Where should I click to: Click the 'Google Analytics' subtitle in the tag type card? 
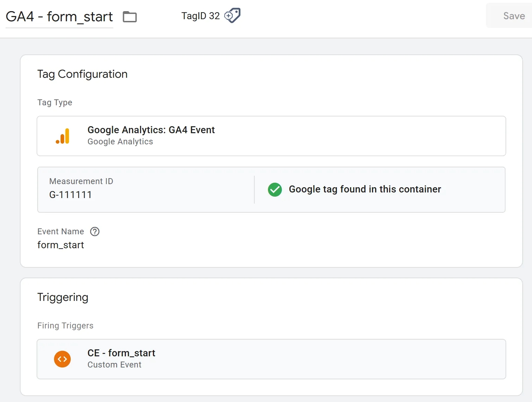pos(120,142)
